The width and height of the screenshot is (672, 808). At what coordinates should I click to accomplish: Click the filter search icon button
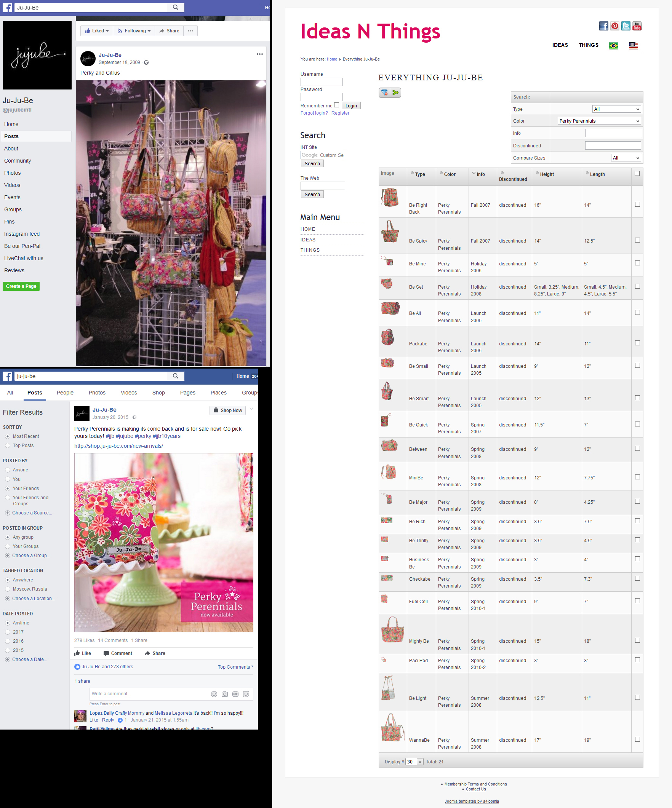[384, 93]
